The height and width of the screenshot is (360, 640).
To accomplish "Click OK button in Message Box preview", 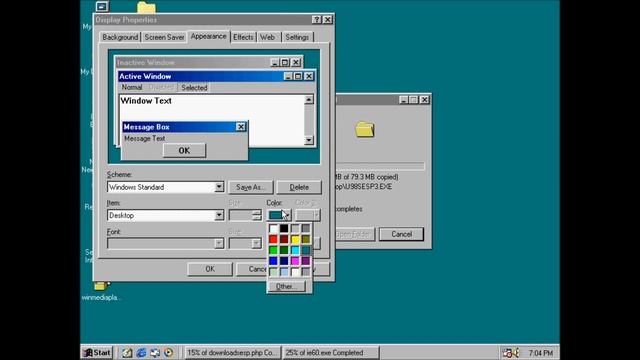I will tap(184, 151).
